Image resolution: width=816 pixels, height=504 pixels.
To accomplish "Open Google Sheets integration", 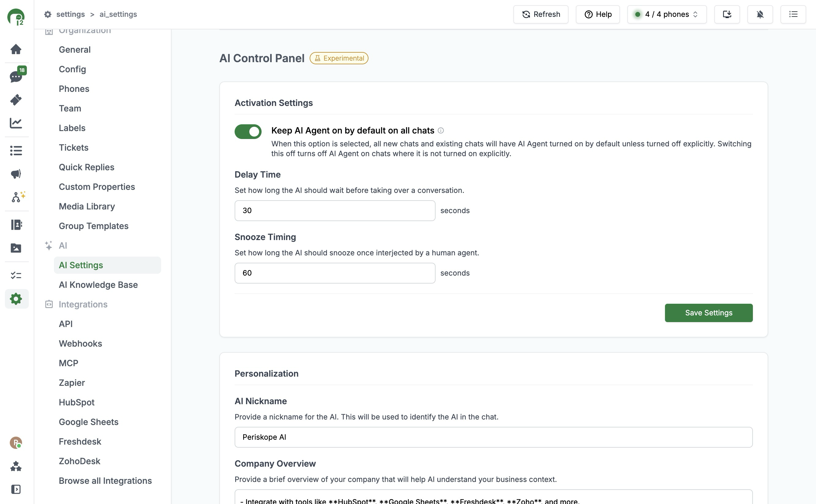I will tap(89, 422).
